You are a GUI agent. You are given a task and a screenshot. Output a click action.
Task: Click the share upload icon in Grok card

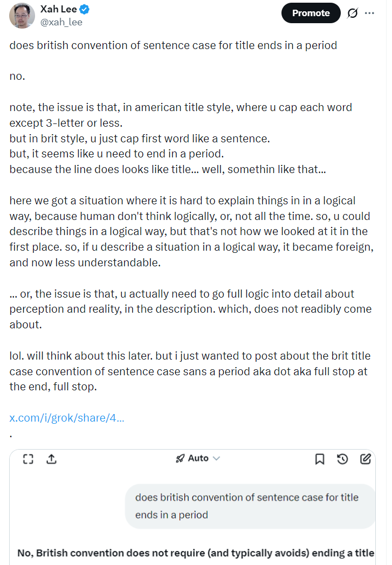[x=51, y=459]
